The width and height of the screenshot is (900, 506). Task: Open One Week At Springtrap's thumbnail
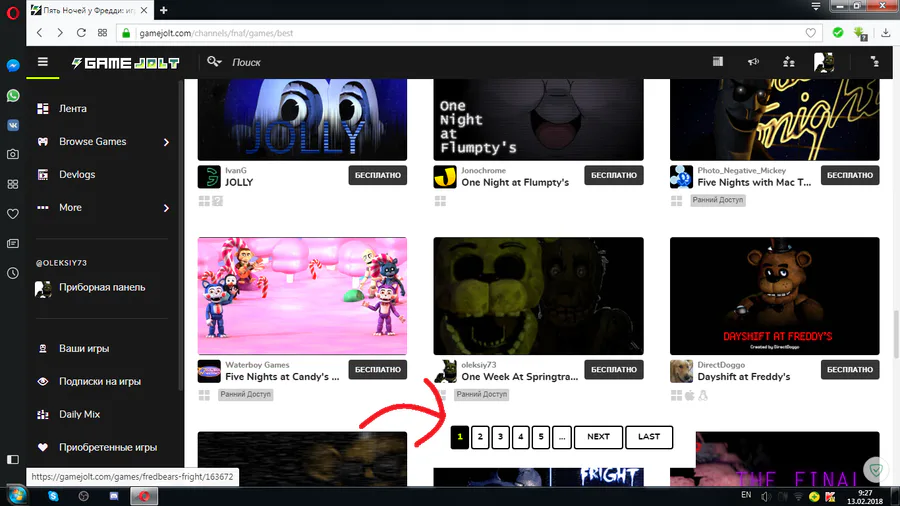click(538, 296)
